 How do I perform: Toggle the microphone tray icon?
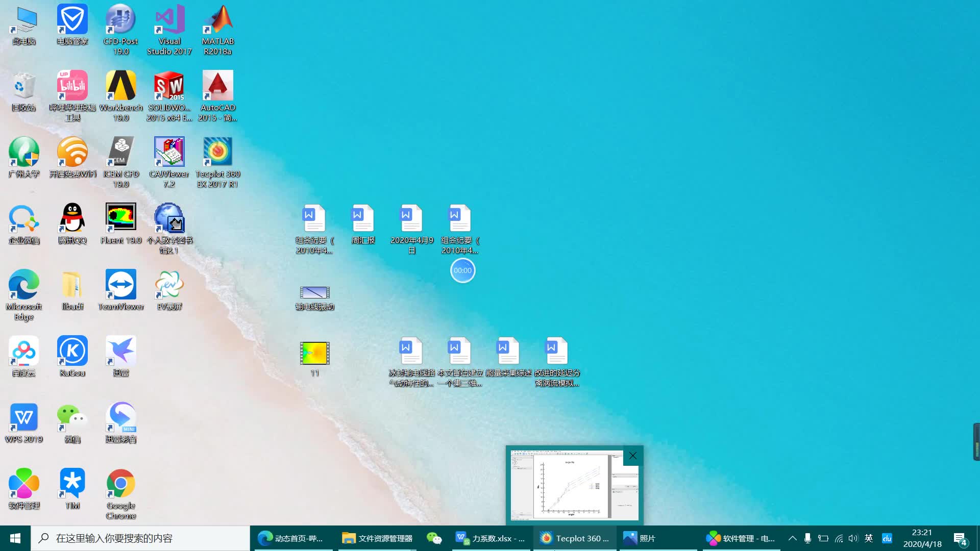807,538
